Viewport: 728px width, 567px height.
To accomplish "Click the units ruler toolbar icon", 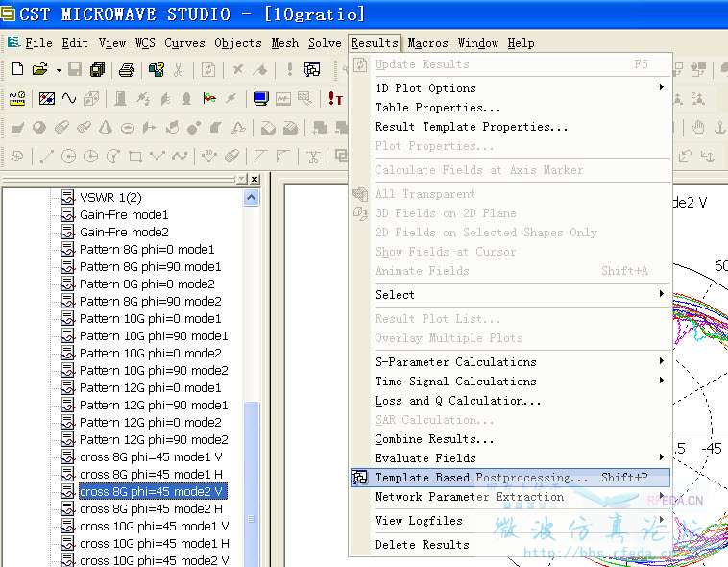I will (x=17, y=98).
